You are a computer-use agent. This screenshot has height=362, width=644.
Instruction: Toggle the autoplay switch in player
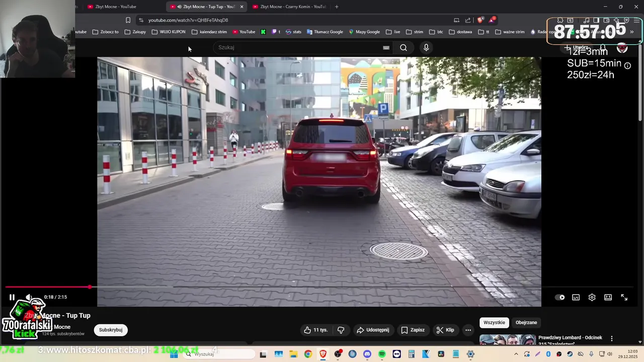click(x=559, y=297)
